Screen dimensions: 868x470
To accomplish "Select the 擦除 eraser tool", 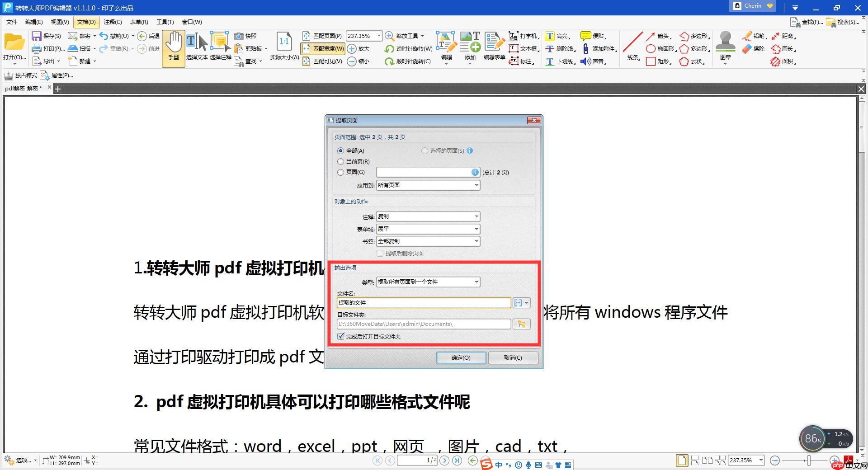I will 753,48.
